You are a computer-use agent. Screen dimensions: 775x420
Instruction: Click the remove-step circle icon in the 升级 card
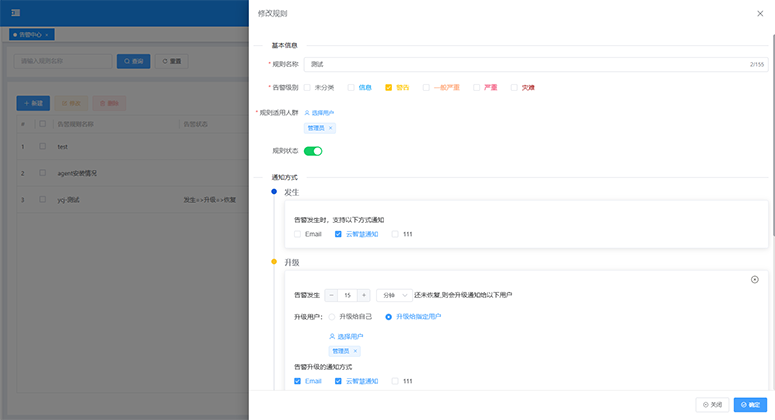755,280
